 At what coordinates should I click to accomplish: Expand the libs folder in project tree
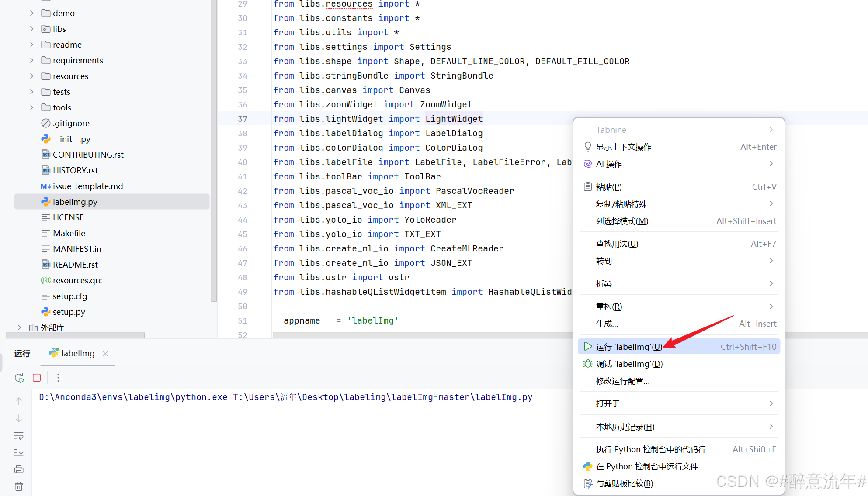coord(31,29)
